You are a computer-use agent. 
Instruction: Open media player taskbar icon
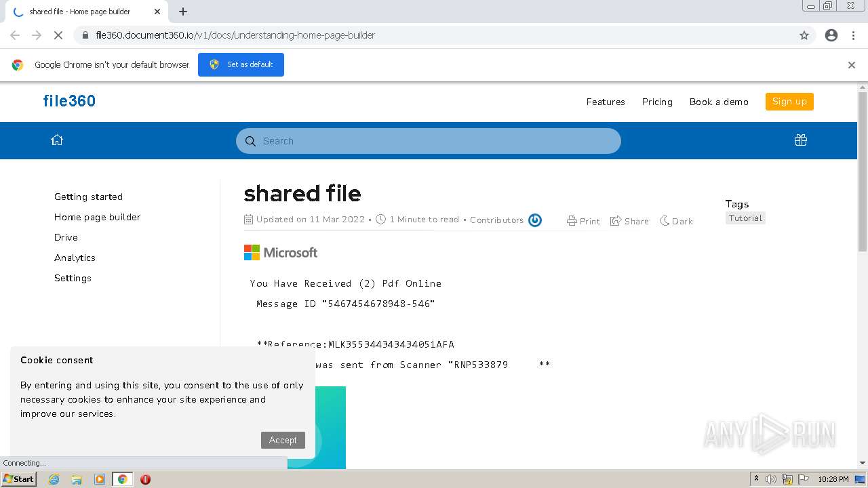pos(100,479)
